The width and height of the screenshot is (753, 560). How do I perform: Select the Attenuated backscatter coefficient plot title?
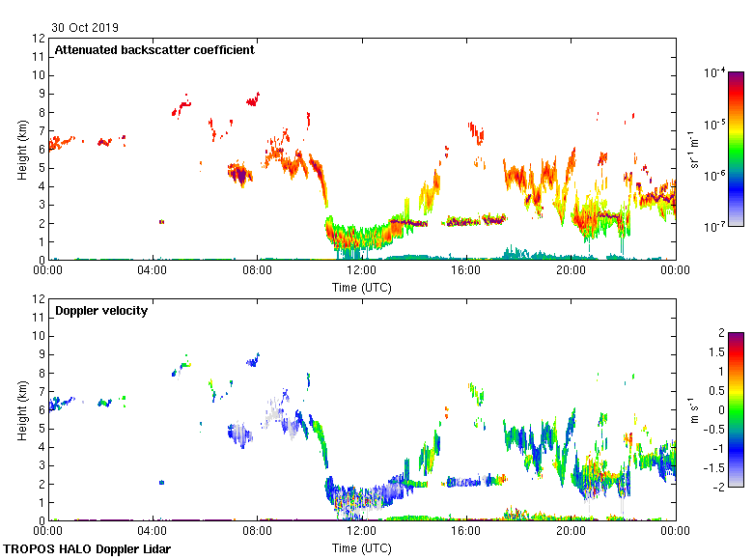pyautogui.click(x=154, y=49)
